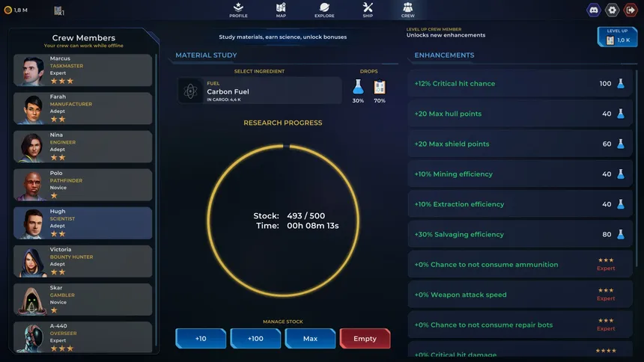Open settings gear icon
Image resolution: width=644 pixels, height=362 pixels.
pos(612,10)
